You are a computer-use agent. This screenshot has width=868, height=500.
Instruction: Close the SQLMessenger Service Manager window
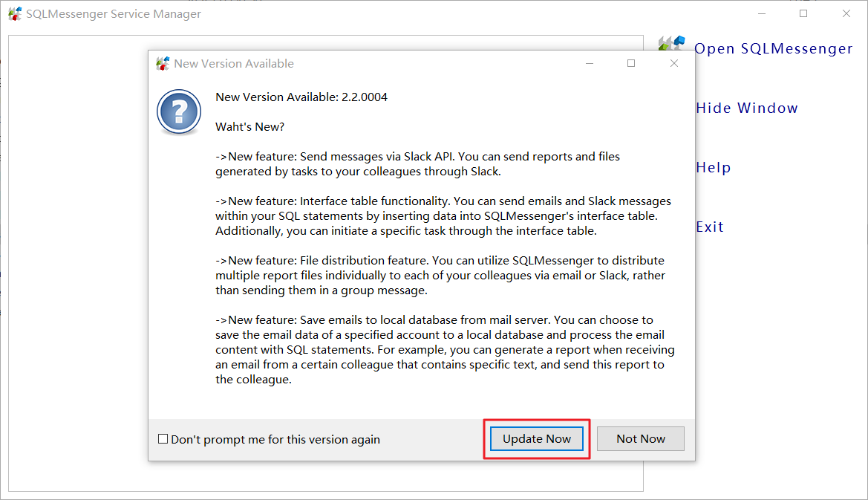pos(846,14)
